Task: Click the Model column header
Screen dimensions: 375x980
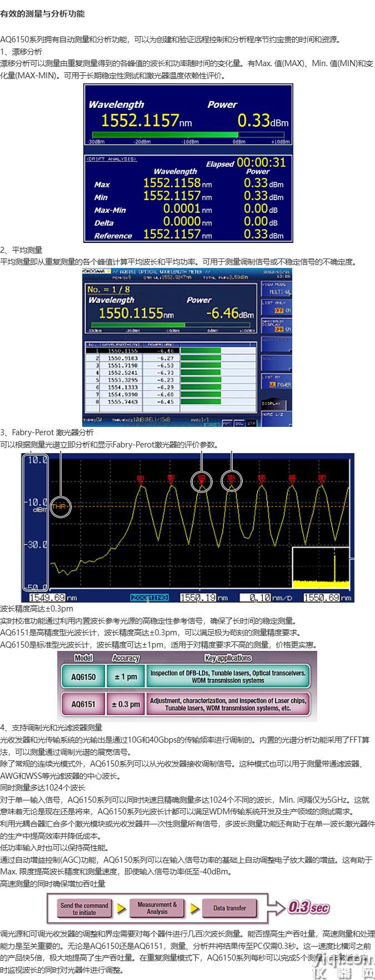Action: point(83,658)
